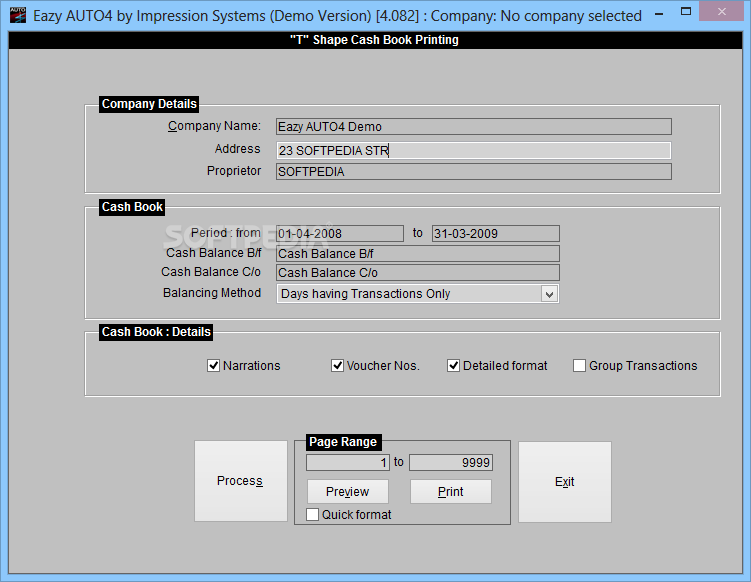Click the Exit button

(565, 482)
